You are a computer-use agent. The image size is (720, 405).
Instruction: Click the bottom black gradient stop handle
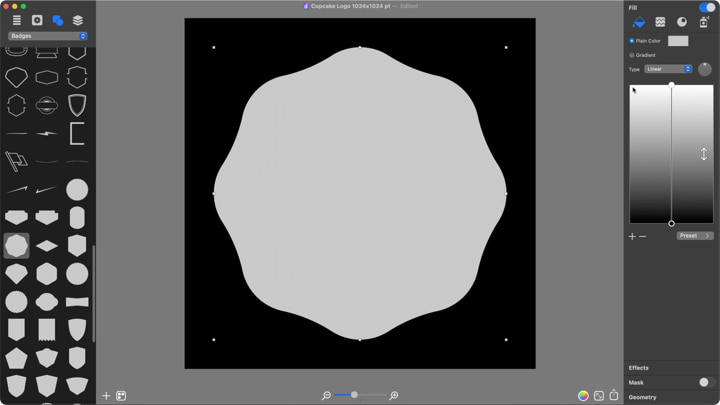[671, 224]
